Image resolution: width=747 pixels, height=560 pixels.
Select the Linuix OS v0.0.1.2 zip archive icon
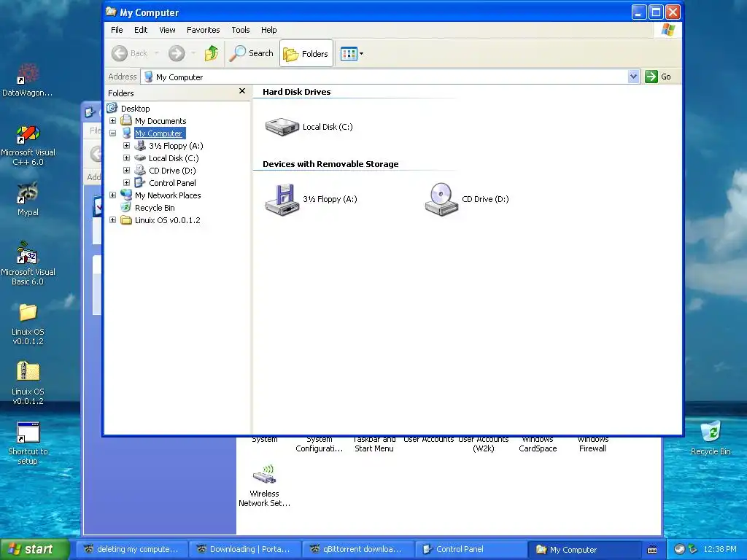tap(28, 384)
